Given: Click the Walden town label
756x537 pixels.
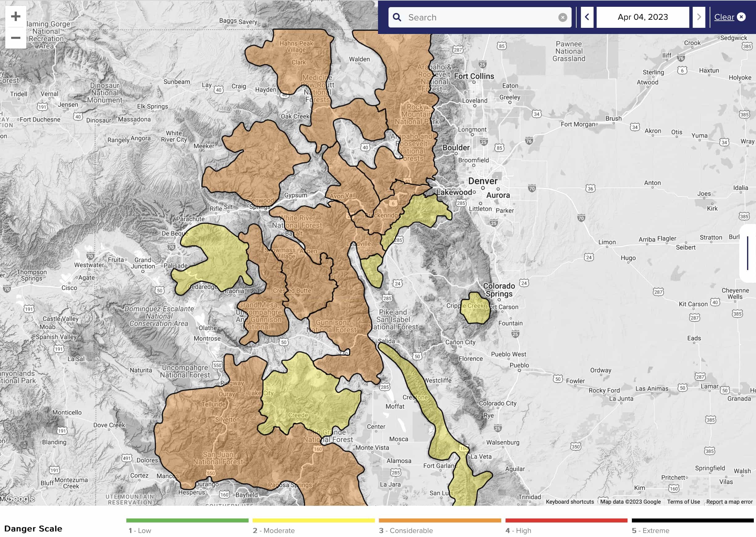Looking at the screenshot, I should tap(359, 59).
